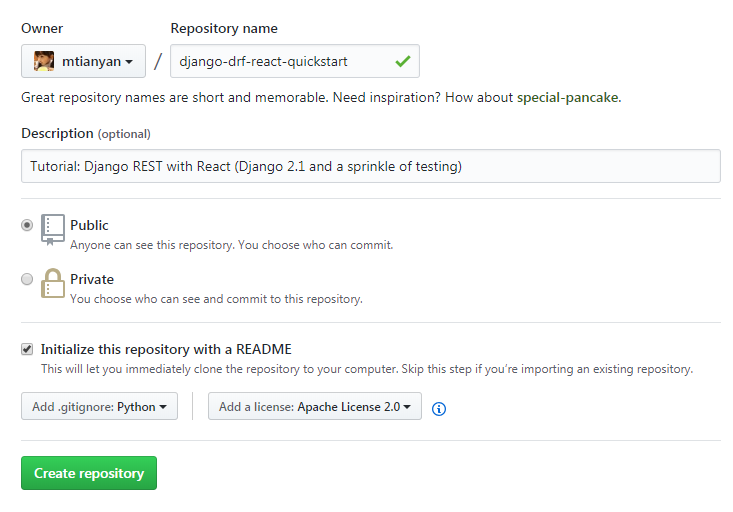Image resolution: width=733 pixels, height=512 pixels.
Task: Open the Add a license dropdown
Action: 314,407
